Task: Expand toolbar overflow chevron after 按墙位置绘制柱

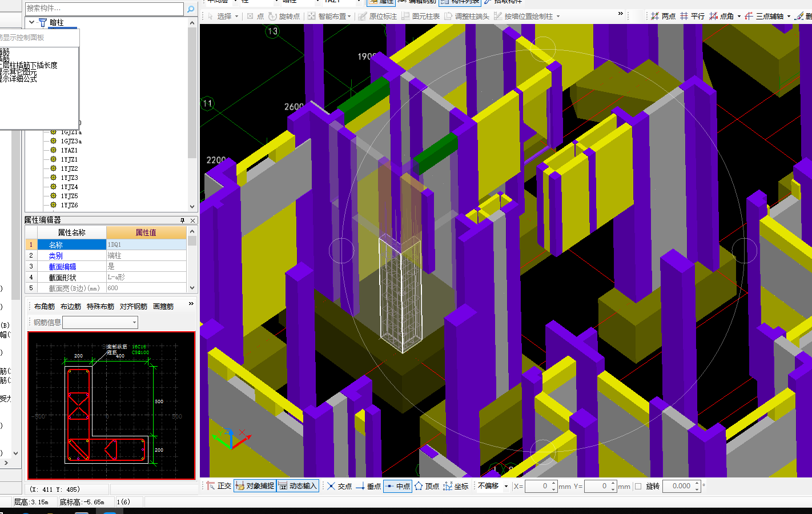Action: click(x=621, y=14)
